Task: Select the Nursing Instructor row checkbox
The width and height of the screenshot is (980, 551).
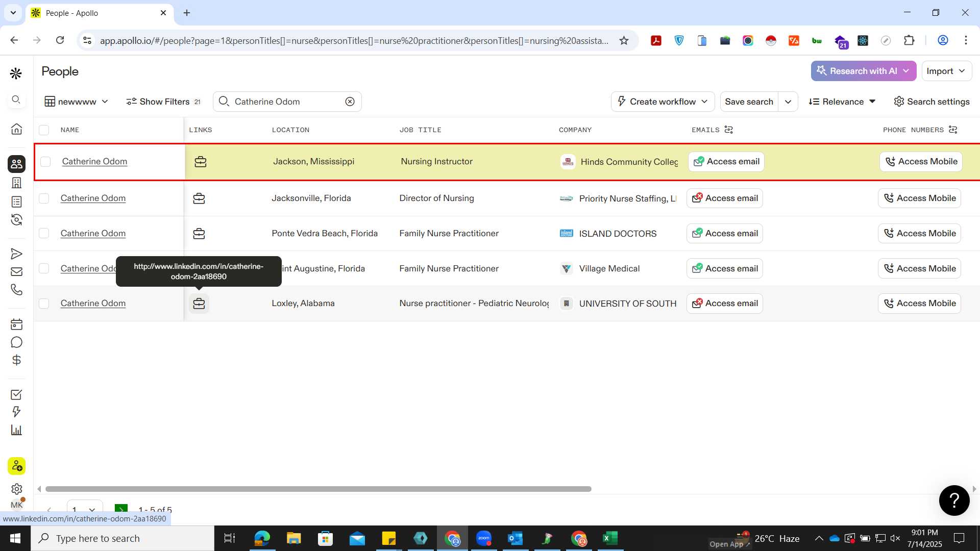Action: (x=45, y=162)
